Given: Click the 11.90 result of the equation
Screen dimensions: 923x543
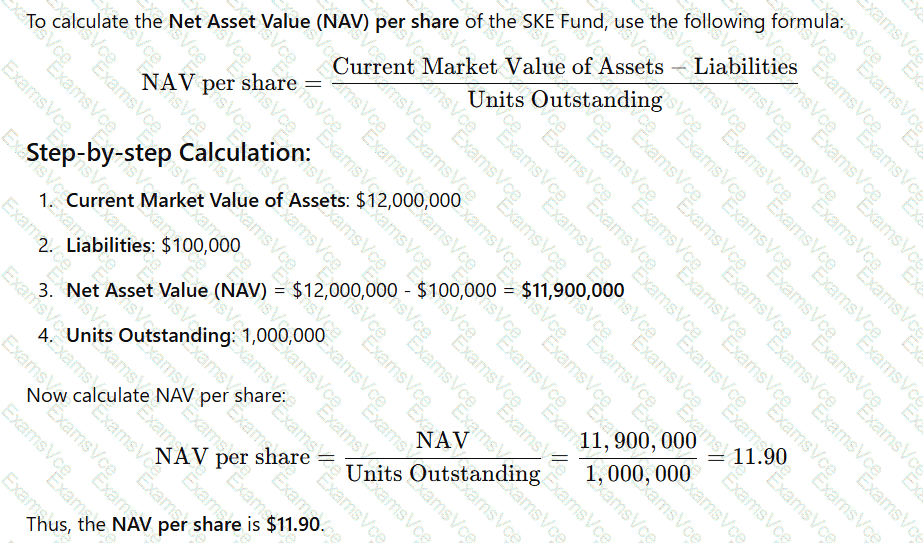Looking at the screenshot, I should tap(760, 457).
